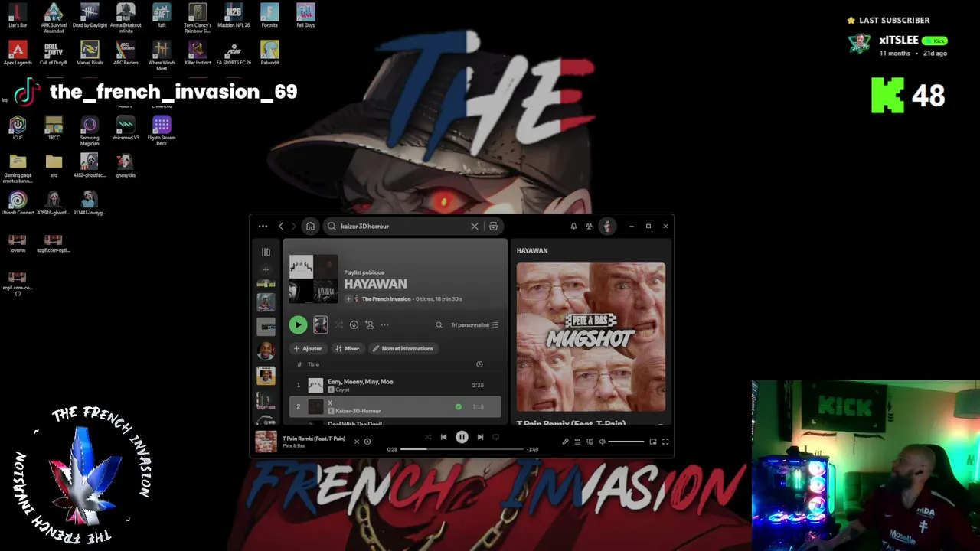980x551 pixels.
Task: Open the Tri personnalisé sort dropdown
Action: 475,325
